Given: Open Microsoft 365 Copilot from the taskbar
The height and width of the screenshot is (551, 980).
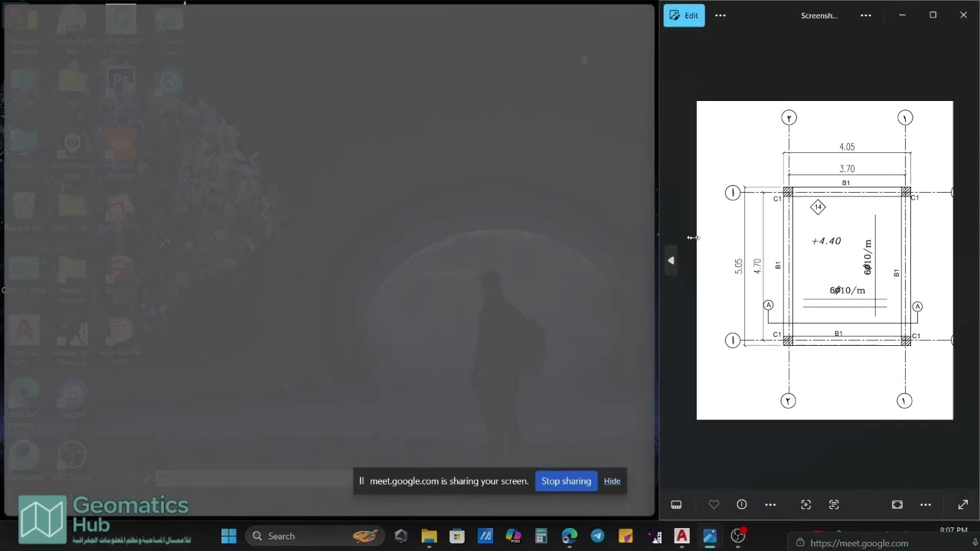Looking at the screenshot, I should click(513, 536).
